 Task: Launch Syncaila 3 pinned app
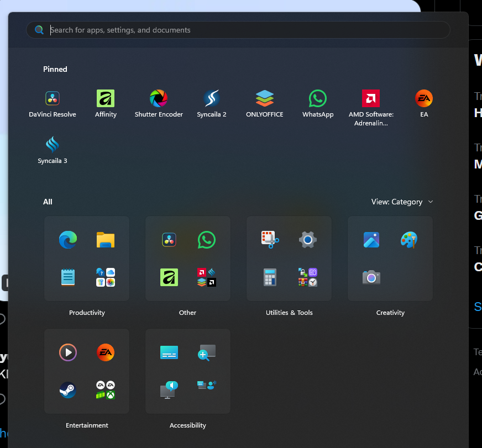[x=53, y=151]
